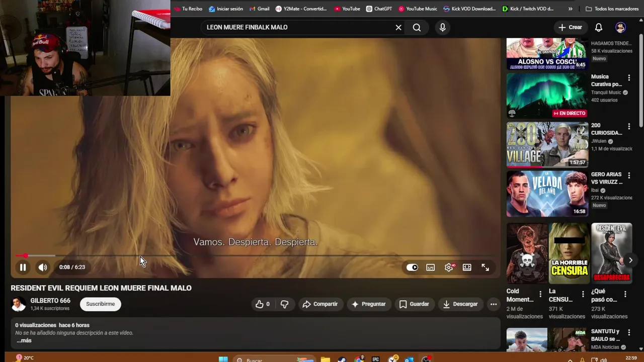Click the Preguntar button
The image size is (644, 362).
point(369,304)
